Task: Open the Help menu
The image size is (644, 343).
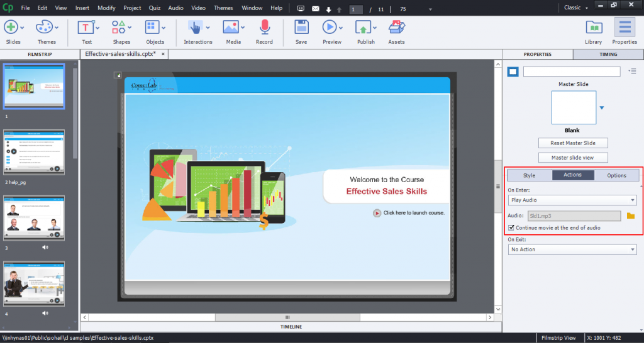Action: pyautogui.click(x=277, y=8)
